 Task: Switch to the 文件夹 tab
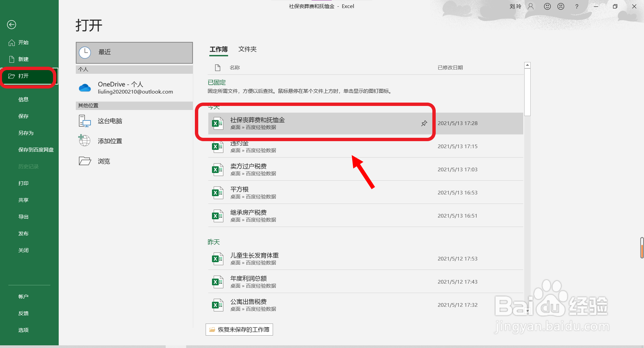tap(247, 49)
